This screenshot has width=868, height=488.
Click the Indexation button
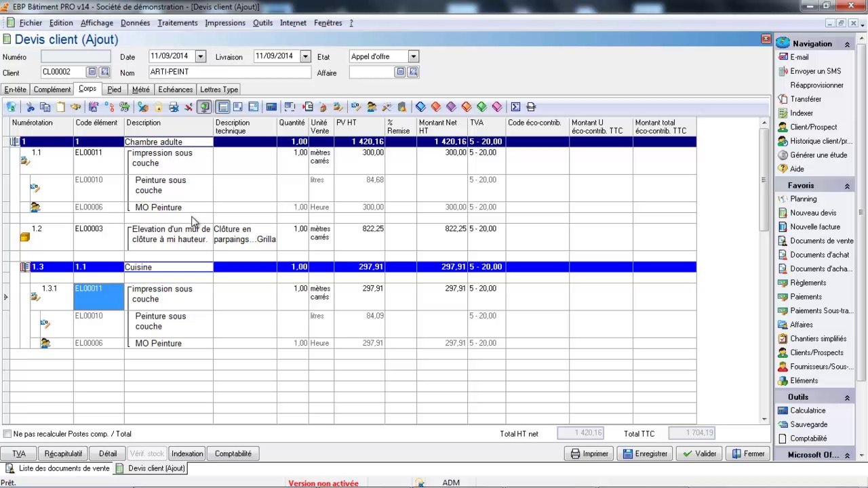point(187,453)
